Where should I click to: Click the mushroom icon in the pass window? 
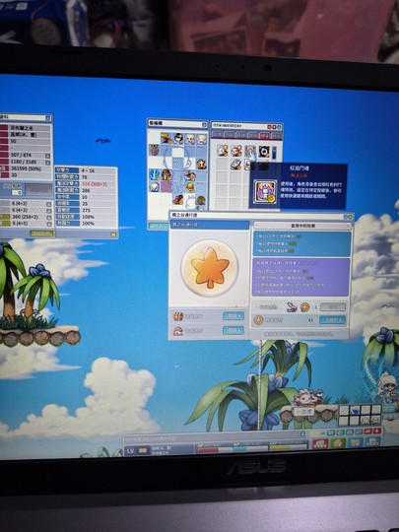tap(178, 331)
